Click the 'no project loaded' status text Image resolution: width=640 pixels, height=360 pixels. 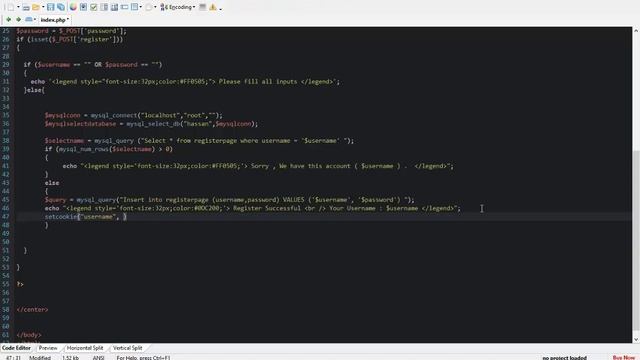[564, 358]
